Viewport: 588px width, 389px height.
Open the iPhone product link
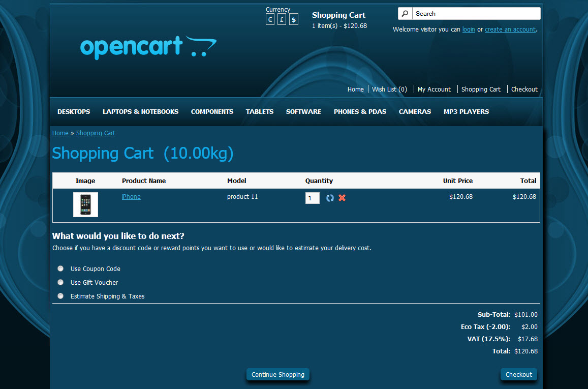(131, 197)
